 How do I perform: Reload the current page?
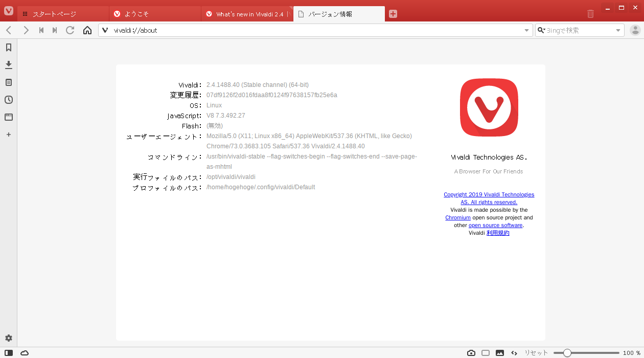[70, 30]
